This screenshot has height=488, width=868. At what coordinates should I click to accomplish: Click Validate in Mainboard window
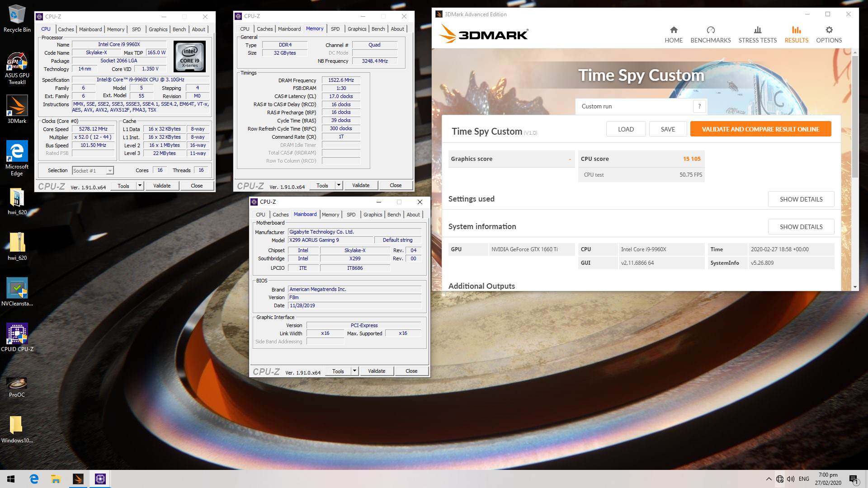377,371
